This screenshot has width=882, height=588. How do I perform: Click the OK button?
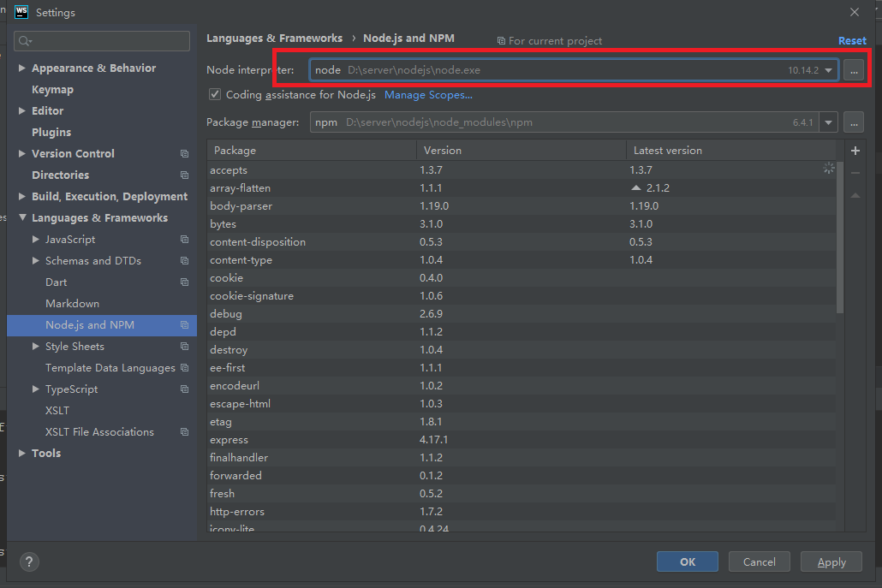coord(688,561)
